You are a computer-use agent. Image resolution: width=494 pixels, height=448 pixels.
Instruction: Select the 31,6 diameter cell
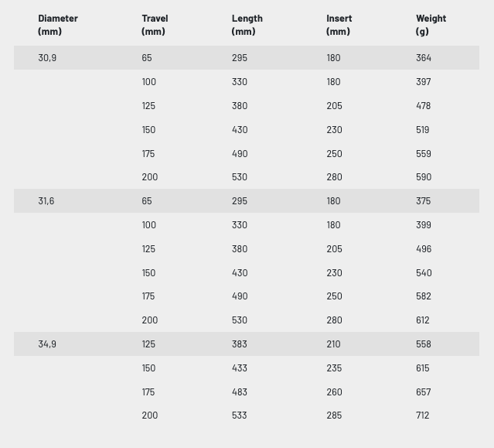(46, 201)
